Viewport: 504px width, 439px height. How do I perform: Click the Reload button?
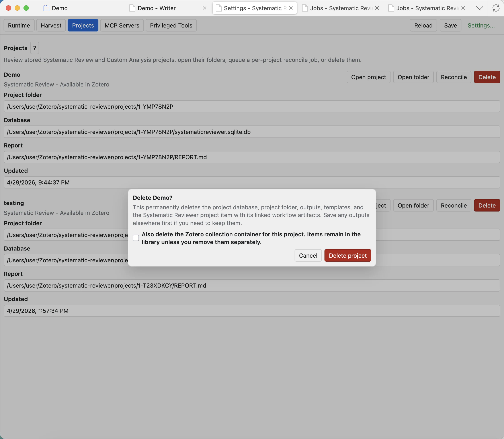coord(423,25)
